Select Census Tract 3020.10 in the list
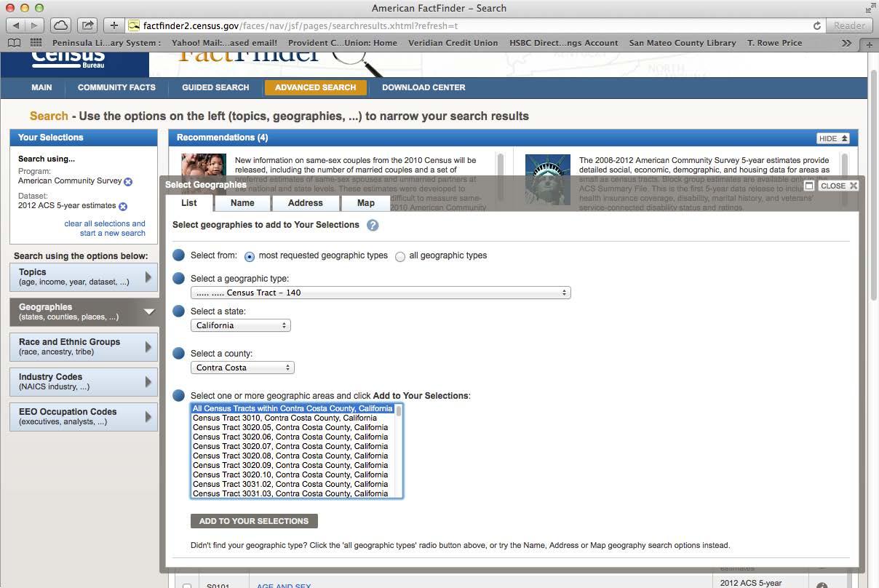879x588 pixels. click(x=293, y=475)
